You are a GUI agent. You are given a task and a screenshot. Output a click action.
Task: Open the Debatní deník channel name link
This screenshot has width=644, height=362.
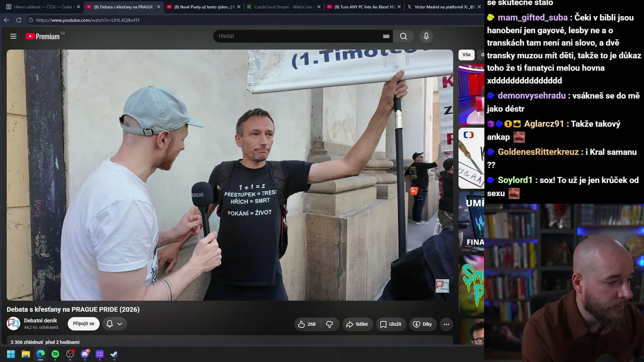tap(40, 321)
